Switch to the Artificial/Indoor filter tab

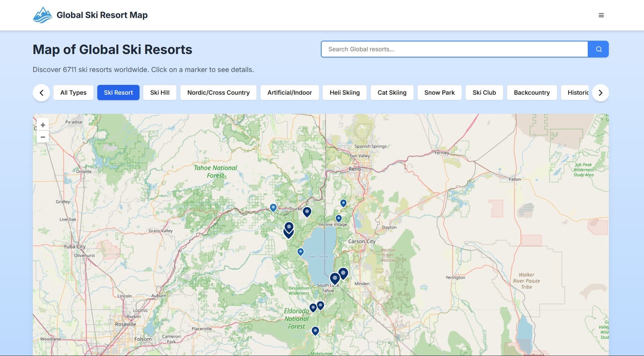[x=290, y=92]
